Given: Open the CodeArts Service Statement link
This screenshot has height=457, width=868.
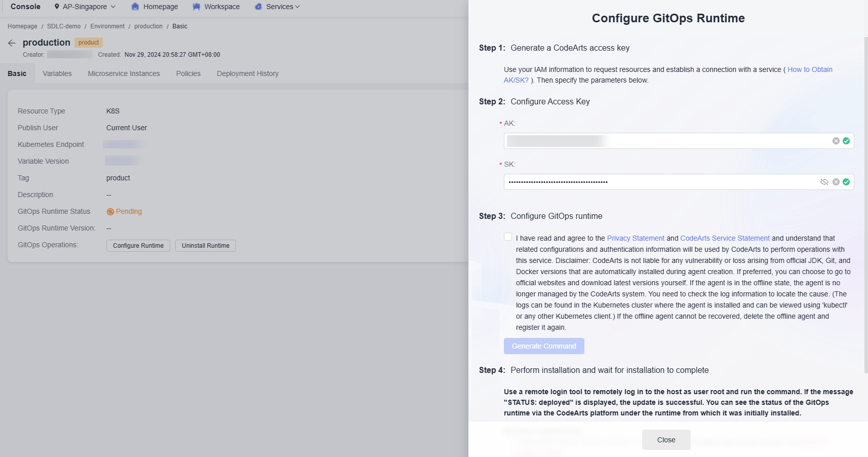Looking at the screenshot, I should pos(725,238).
